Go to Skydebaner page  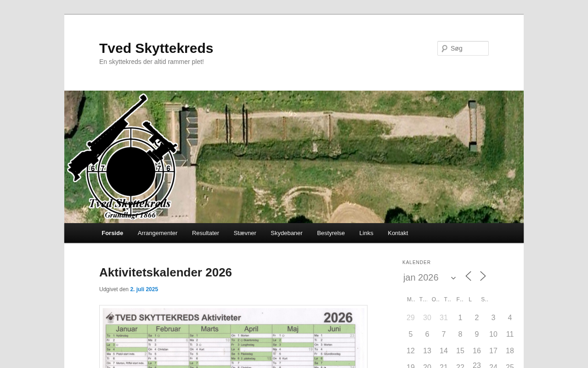[287, 233]
